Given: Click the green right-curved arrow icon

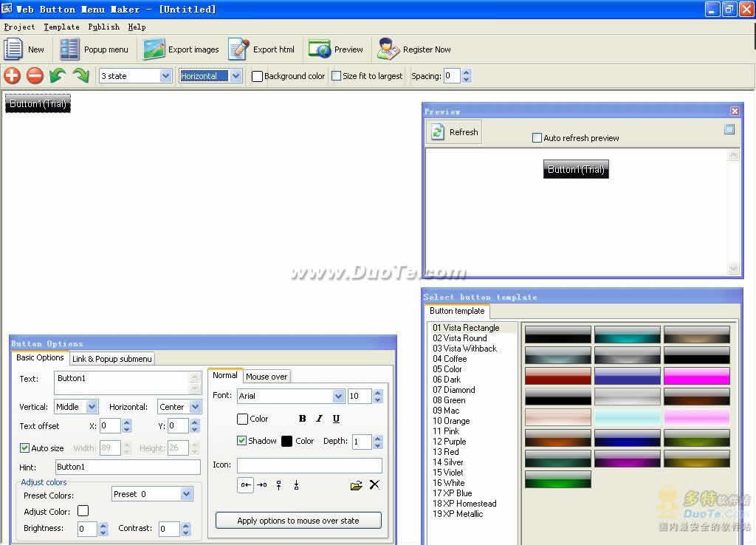Looking at the screenshot, I should point(80,76).
